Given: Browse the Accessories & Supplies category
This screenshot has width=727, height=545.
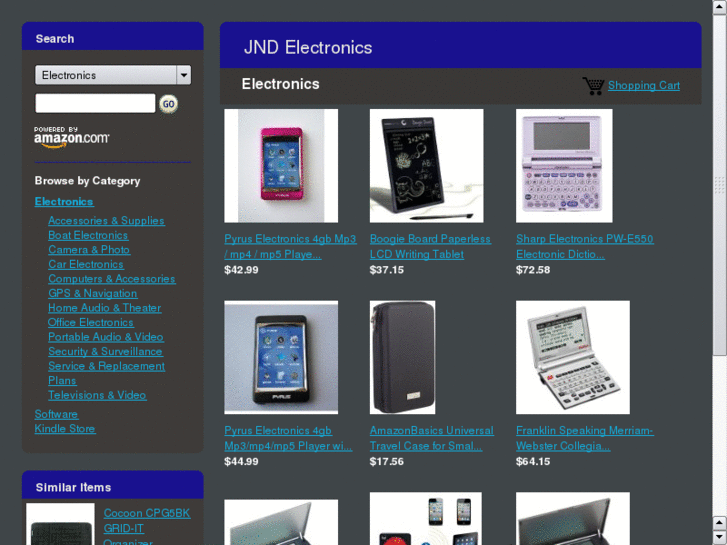Looking at the screenshot, I should 106,221.
